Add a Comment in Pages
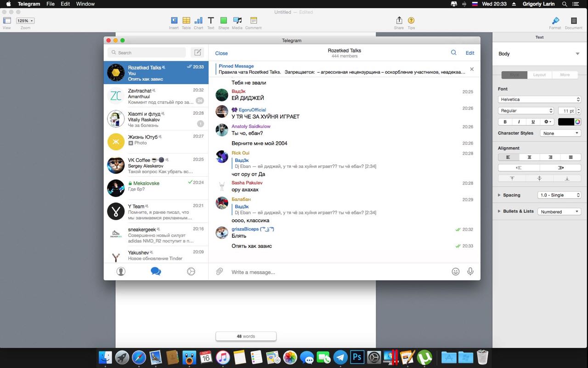The image size is (588, 368). [x=253, y=20]
